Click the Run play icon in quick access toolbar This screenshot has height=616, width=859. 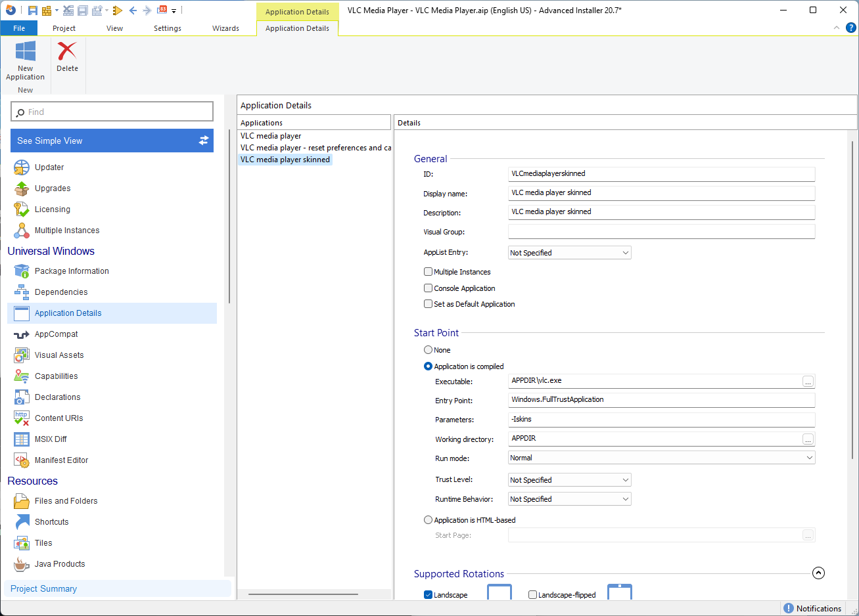[x=118, y=11]
